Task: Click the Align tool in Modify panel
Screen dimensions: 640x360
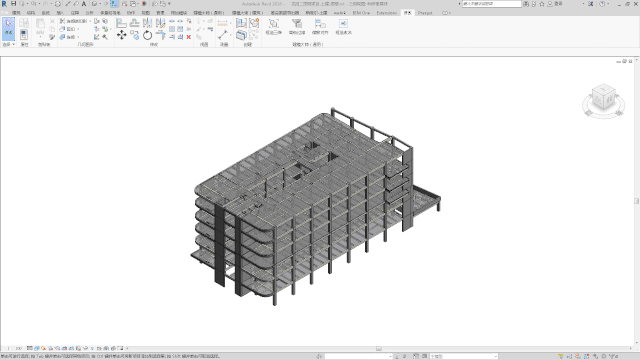Action: pos(121,23)
